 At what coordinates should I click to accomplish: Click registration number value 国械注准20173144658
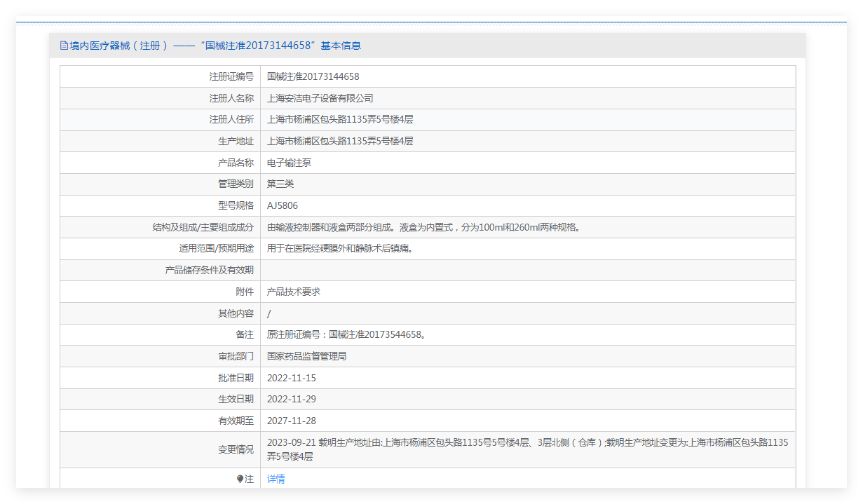coord(313,76)
